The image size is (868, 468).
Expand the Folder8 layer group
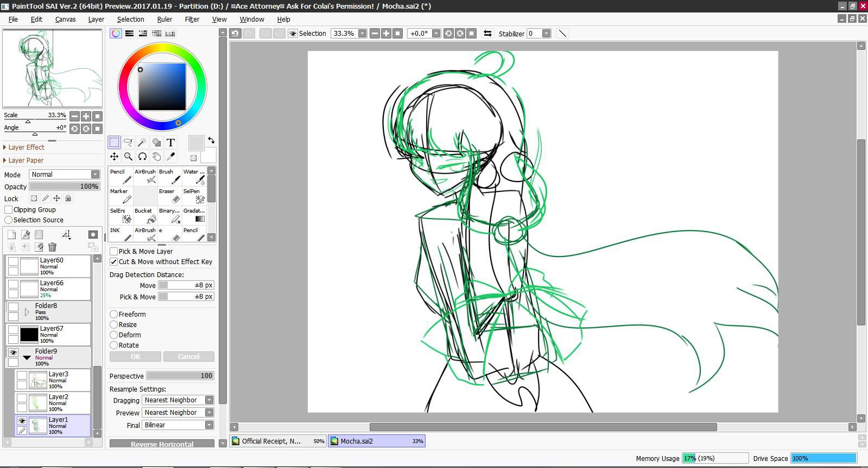tap(27, 312)
